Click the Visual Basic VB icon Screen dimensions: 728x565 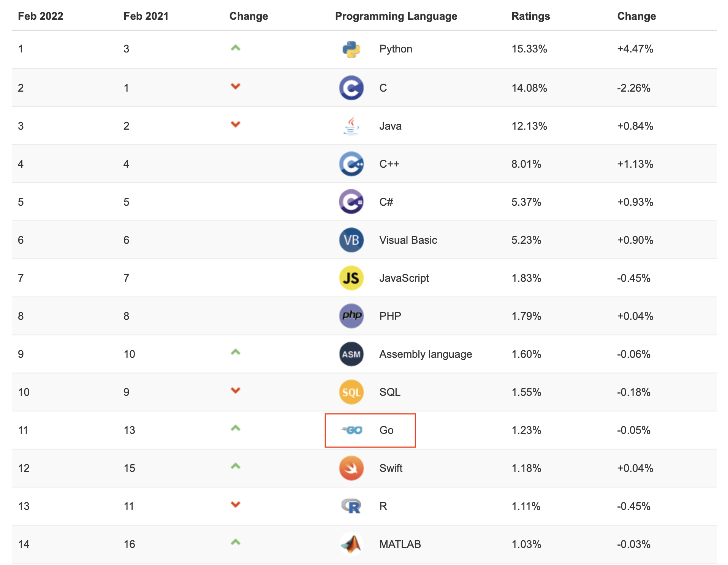pyautogui.click(x=351, y=240)
